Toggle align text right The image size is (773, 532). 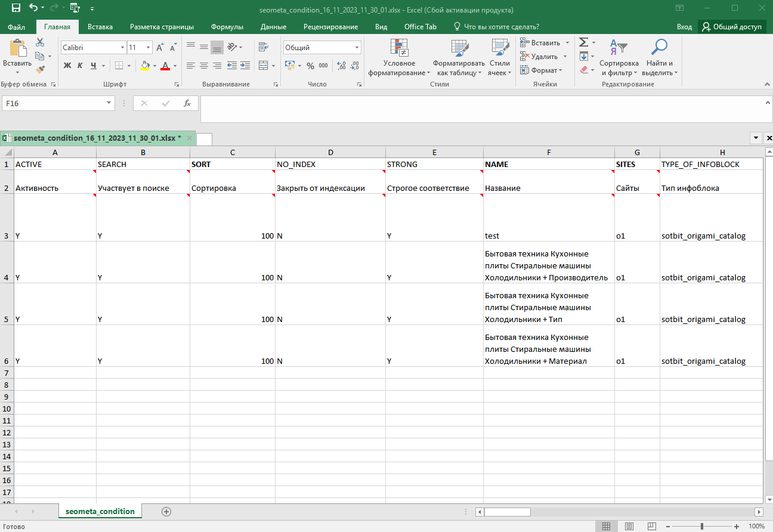point(217,66)
